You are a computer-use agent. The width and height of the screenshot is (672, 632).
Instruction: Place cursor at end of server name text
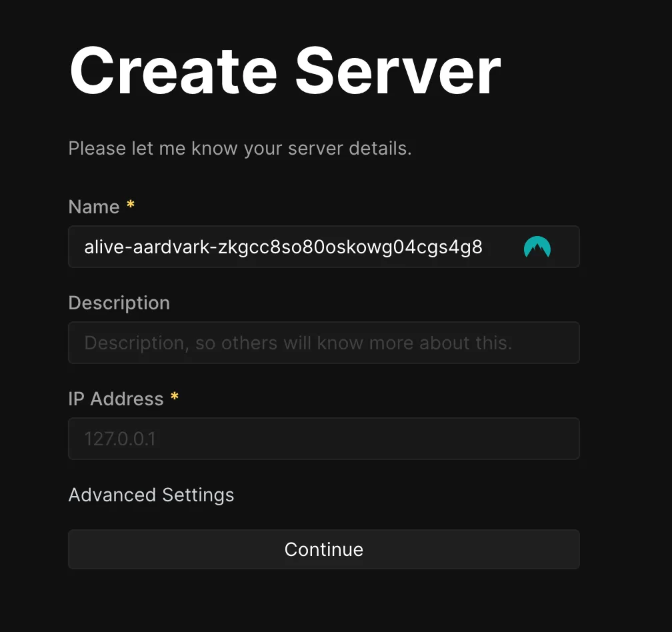[483, 247]
